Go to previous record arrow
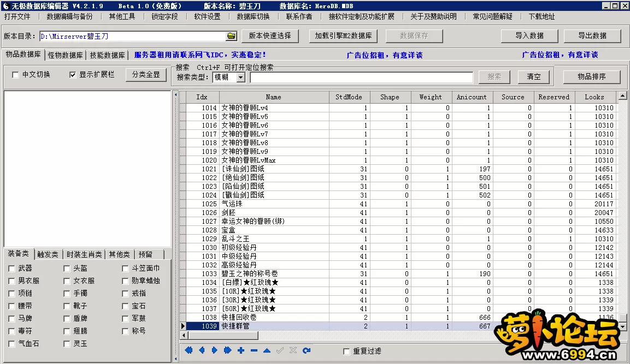 (x=202, y=350)
